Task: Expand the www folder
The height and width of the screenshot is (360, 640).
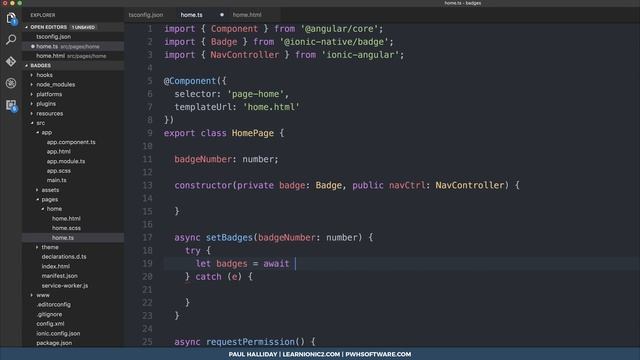Action: pyautogui.click(x=42, y=295)
